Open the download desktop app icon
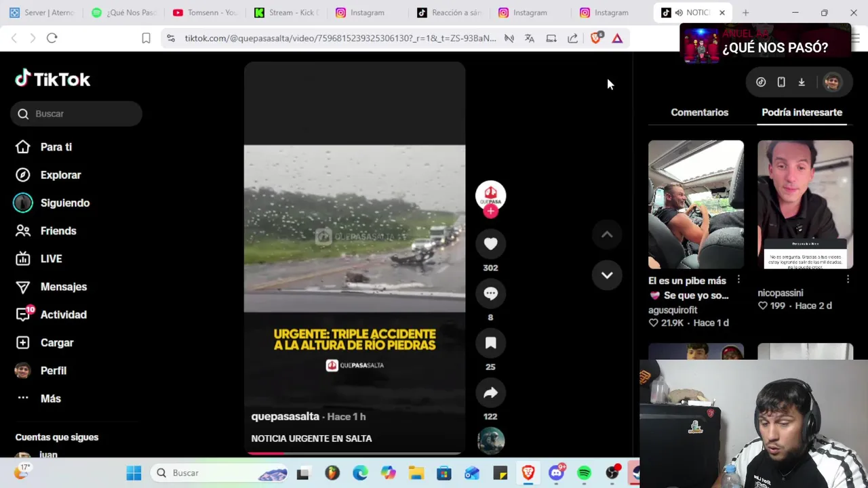The image size is (868, 488). (x=802, y=82)
